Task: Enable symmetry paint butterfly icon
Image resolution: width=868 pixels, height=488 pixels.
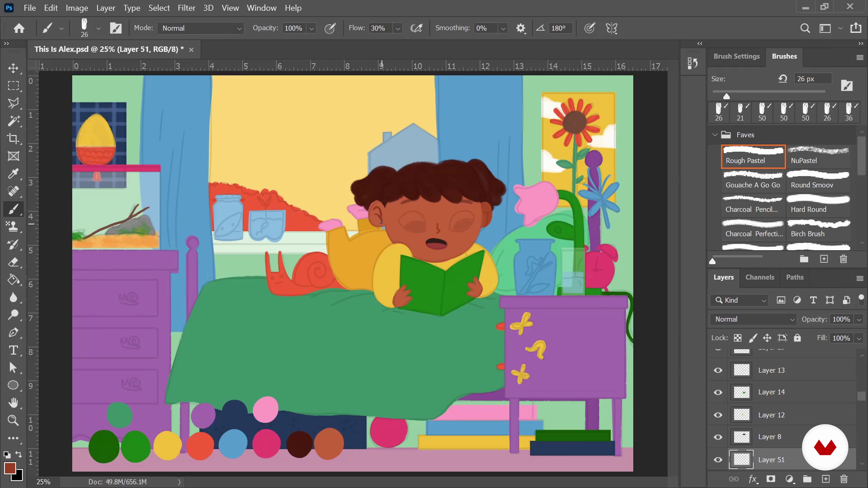Action: click(611, 28)
